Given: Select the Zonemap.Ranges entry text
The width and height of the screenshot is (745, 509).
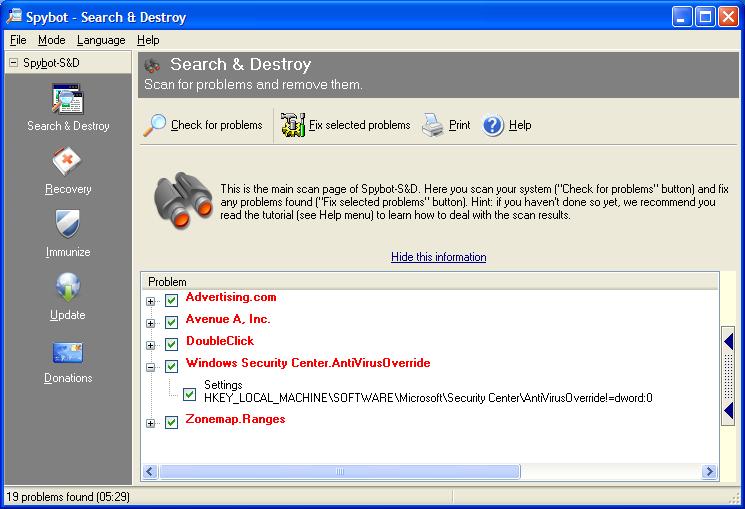Looking at the screenshot, I should pyautogui.click(x=235, y=419).
